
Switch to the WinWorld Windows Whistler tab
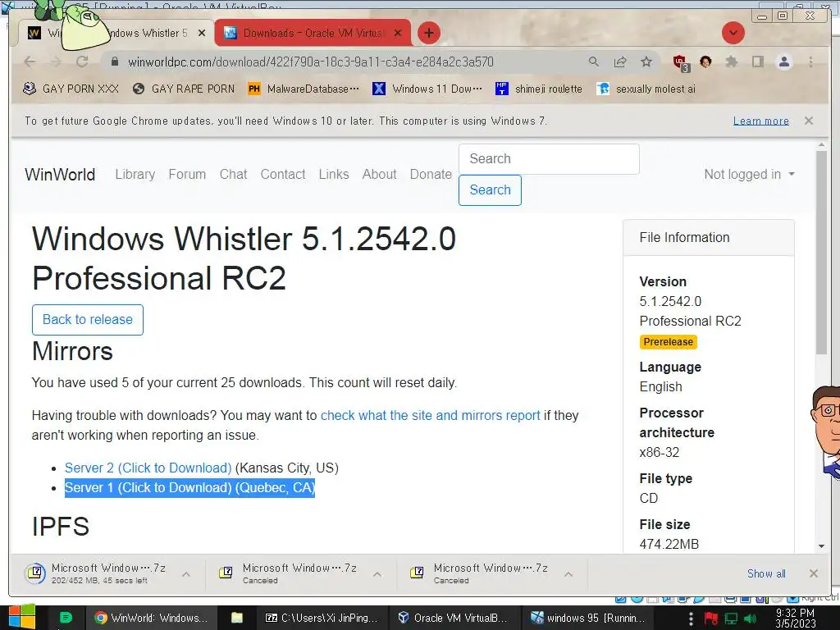coord(116,33)
